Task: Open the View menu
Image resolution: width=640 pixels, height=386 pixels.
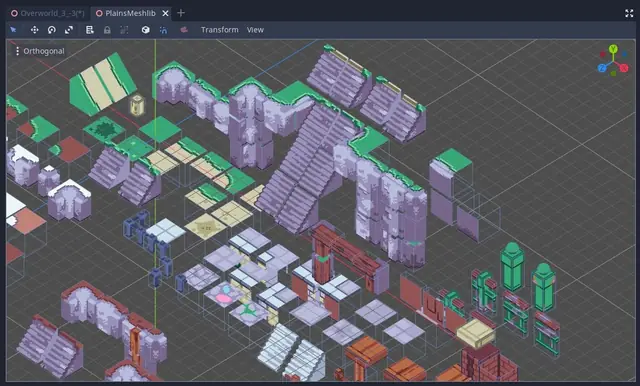Action: coord(255,30)
